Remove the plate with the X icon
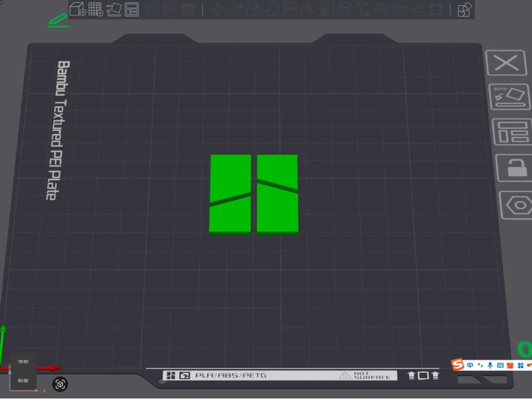This screenshot has height=399, width=532. pyautogui.click(x=506, y=63)
